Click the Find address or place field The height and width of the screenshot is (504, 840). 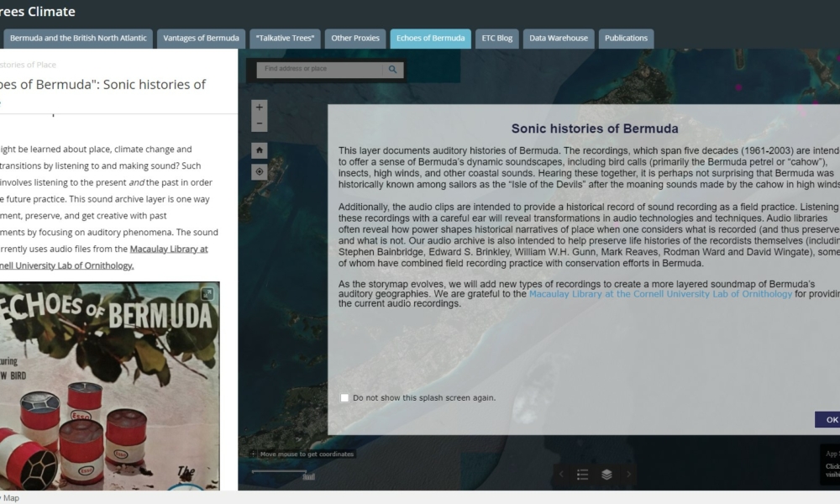coord(319,70)
